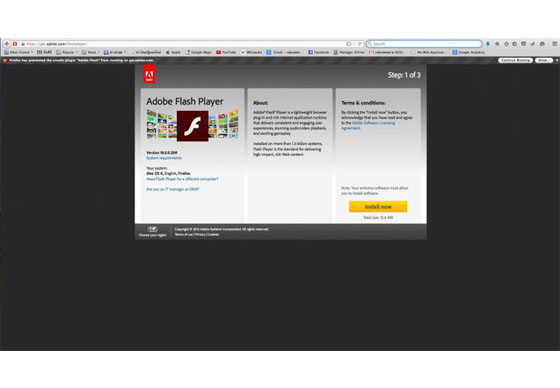The width and height of the screenshot is (560, 388).
Task: Click the browser Back arrow button
Action: tap(6, 44)
